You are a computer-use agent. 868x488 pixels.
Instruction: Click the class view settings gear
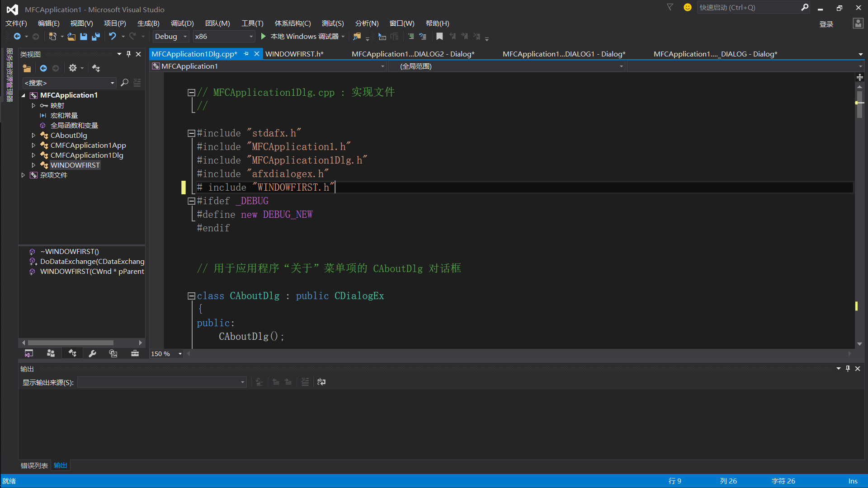[x=73, y=68]
